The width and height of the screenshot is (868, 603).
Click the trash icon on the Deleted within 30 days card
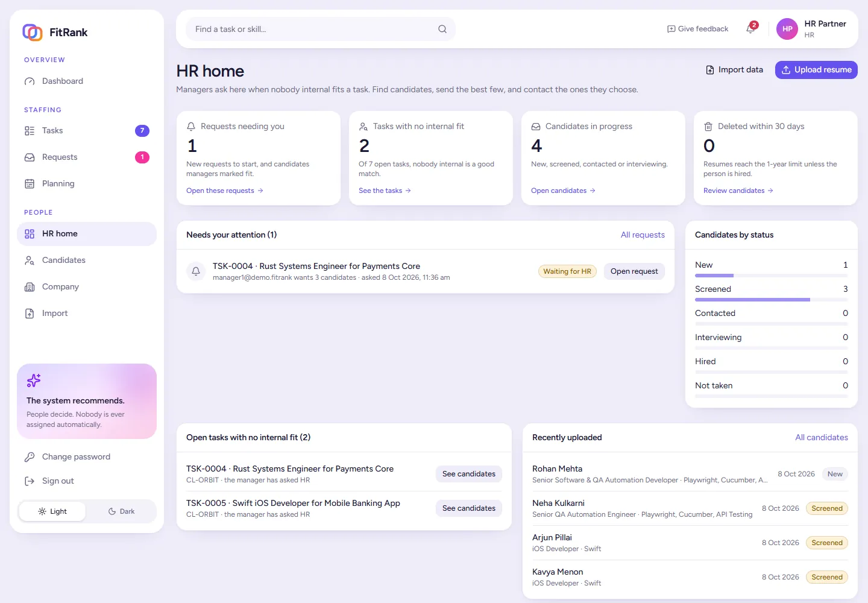[x=708, y=127]
